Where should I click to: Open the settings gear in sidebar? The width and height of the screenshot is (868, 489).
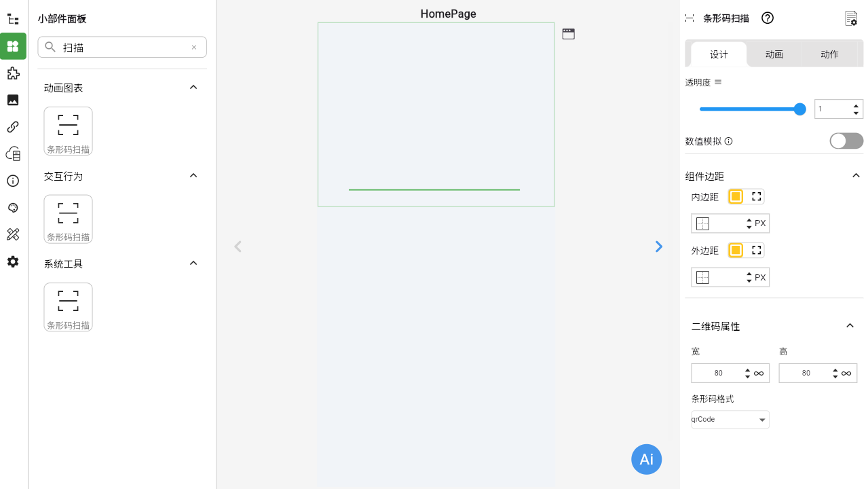tap(13, 261)
